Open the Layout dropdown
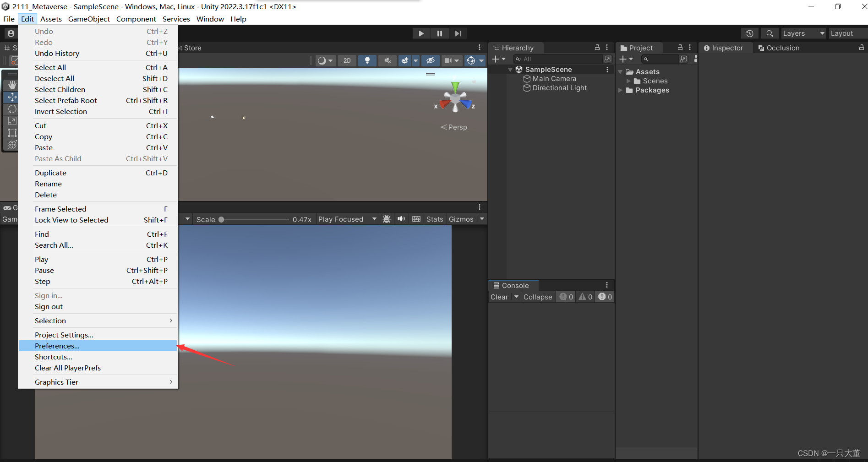Viewport: 868px width, 462px height. (848, 33)
